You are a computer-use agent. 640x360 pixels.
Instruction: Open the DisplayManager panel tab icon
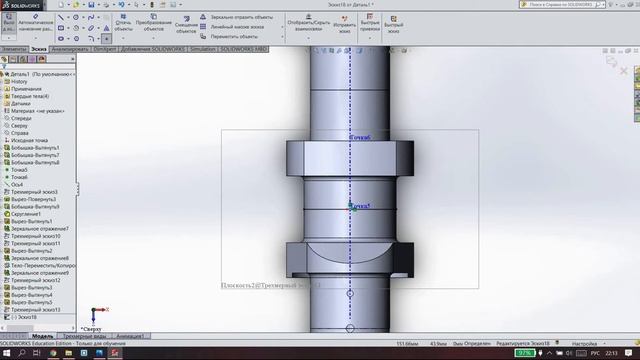coord(41,59)
